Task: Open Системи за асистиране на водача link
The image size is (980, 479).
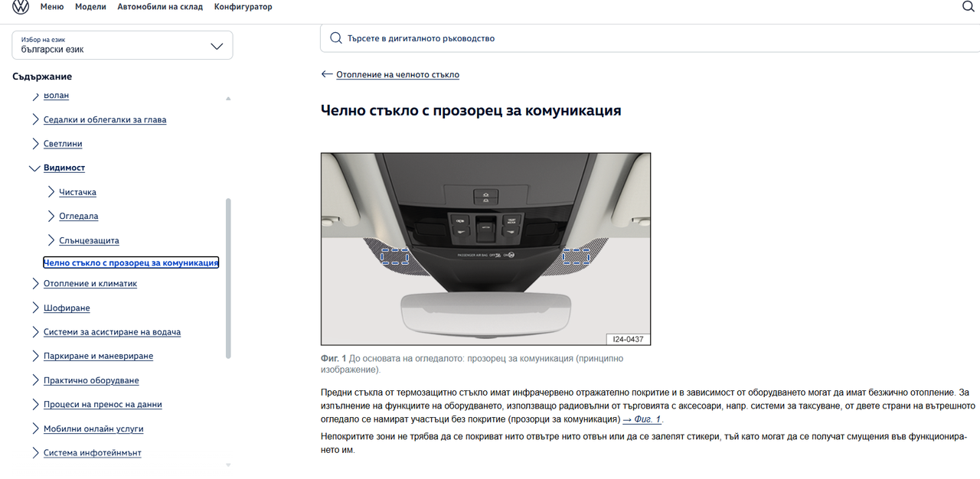Action: (112, 332)
